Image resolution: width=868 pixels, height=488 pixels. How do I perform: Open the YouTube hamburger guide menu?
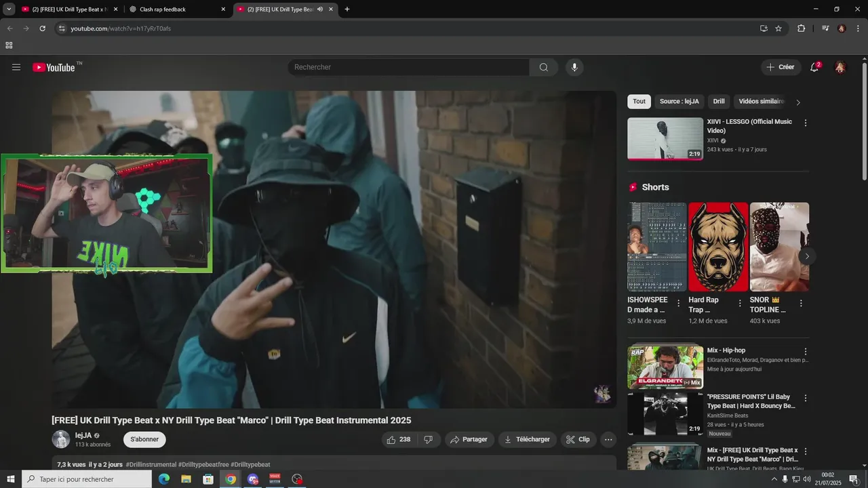click(16, 67)
